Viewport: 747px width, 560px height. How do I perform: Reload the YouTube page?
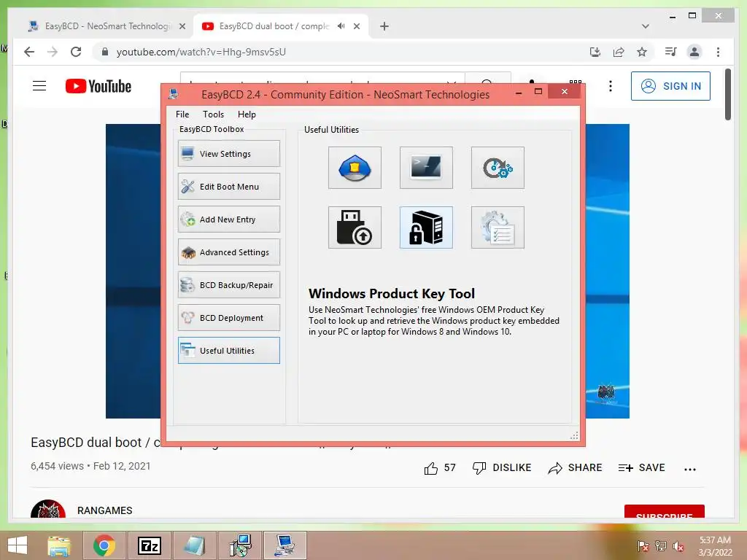point(76,52)
